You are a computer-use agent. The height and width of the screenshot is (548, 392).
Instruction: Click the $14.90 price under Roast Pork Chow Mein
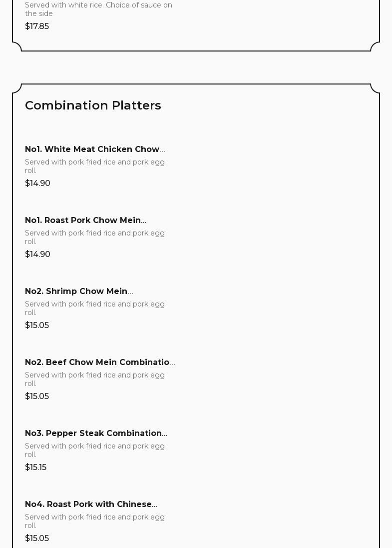coord(37,254)
